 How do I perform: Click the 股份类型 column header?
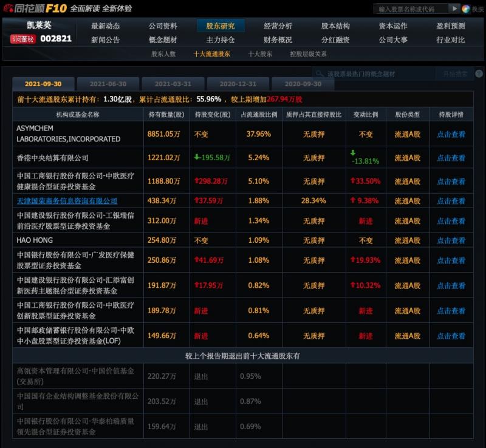coord(408,115)
